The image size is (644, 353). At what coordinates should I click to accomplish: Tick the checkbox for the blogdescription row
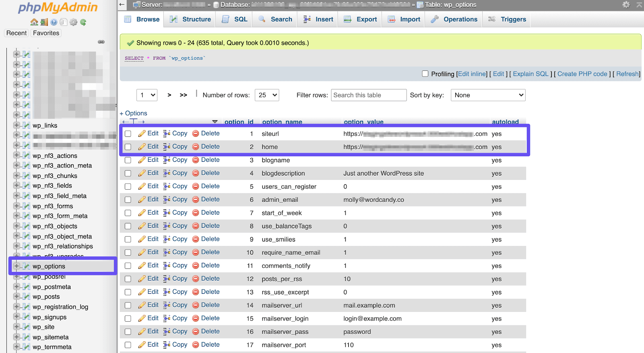pyautogui.click(x=128, y=173)
